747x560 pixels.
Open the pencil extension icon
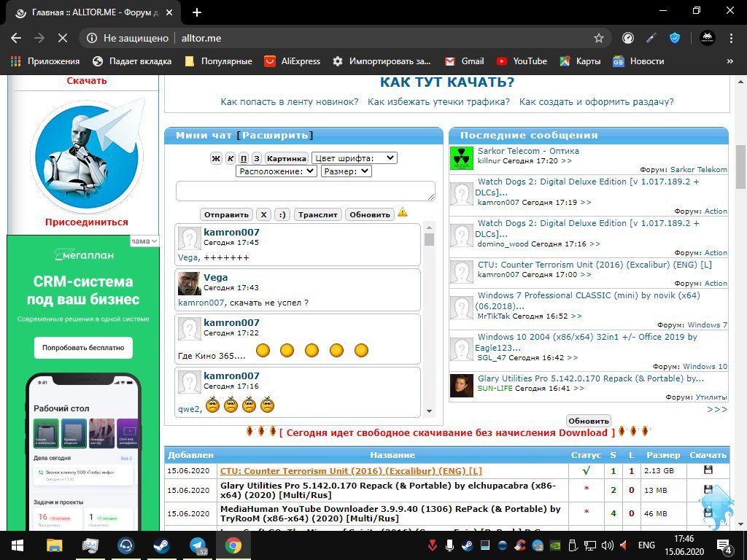tap(651, 38)
